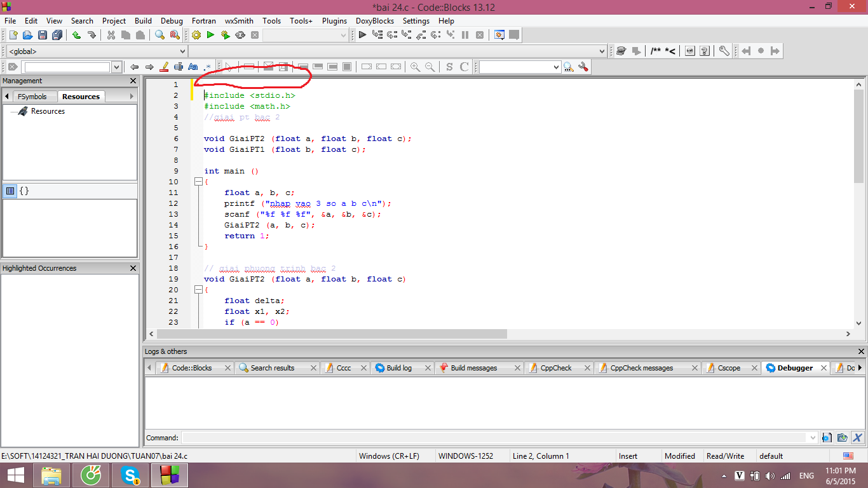Click the DoxyBlocks block comment /** icon
The image size is (868, 488).
click(x=656, y=51)
